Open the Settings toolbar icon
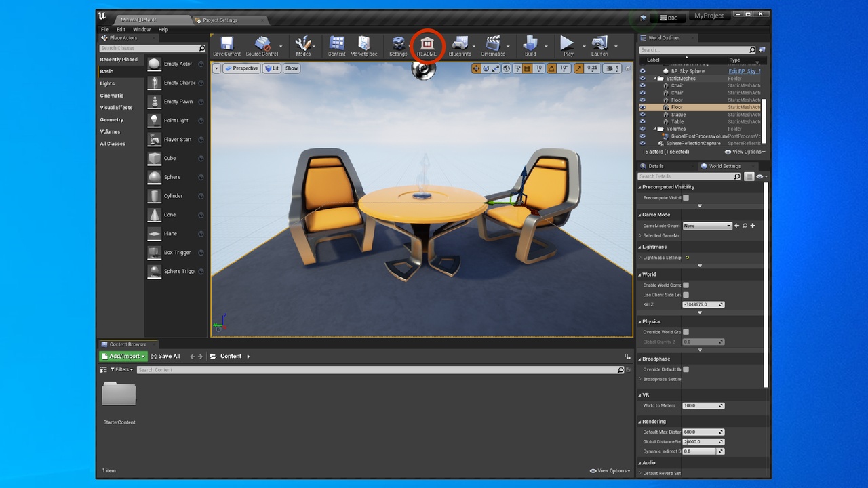 (x=398, y=46)
